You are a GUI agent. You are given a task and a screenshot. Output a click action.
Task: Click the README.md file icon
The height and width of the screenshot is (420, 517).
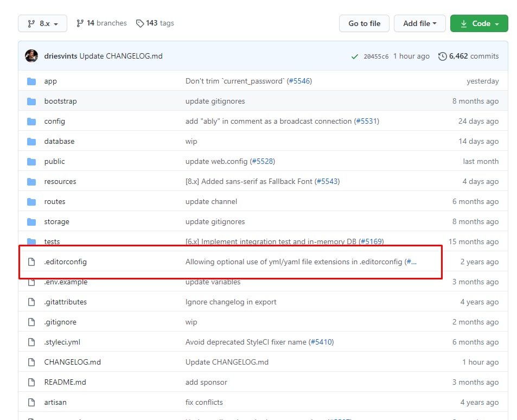pyautogui.click(x=31, y=383)
